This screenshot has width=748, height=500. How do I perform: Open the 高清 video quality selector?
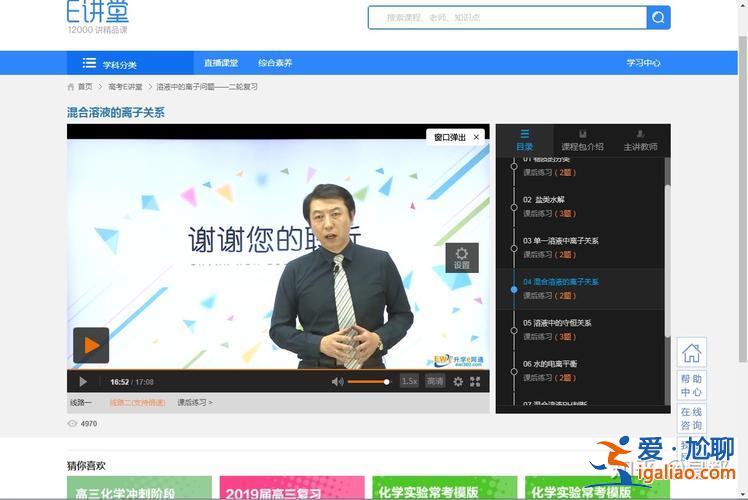[x=435, y=381]
